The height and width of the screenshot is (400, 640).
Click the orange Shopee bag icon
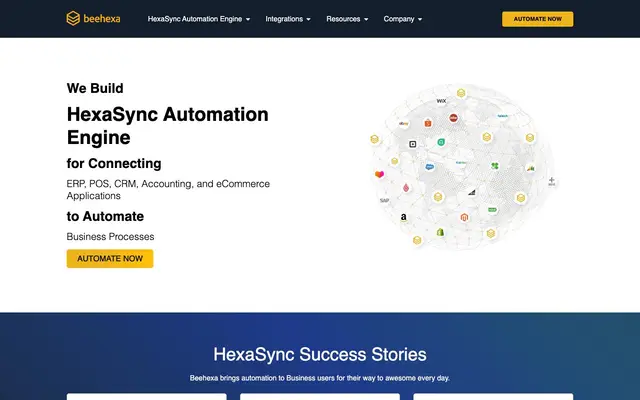(x=428, y=123)
